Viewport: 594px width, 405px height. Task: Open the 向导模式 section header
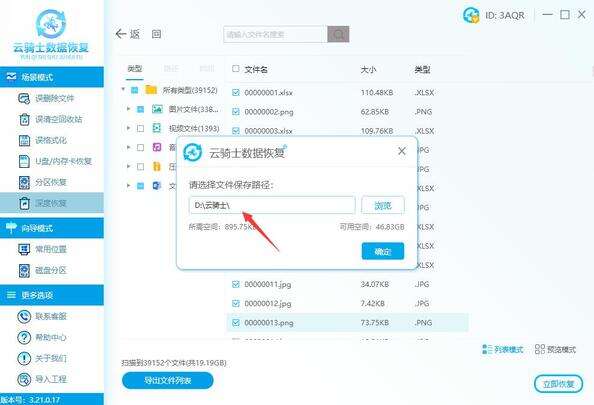click(52, 228)
